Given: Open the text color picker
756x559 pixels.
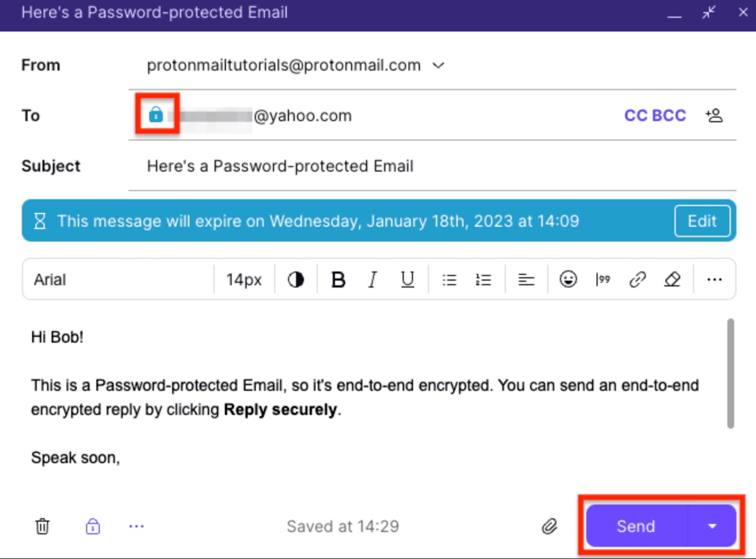Looking at the screenshot, I should (295, 279).
